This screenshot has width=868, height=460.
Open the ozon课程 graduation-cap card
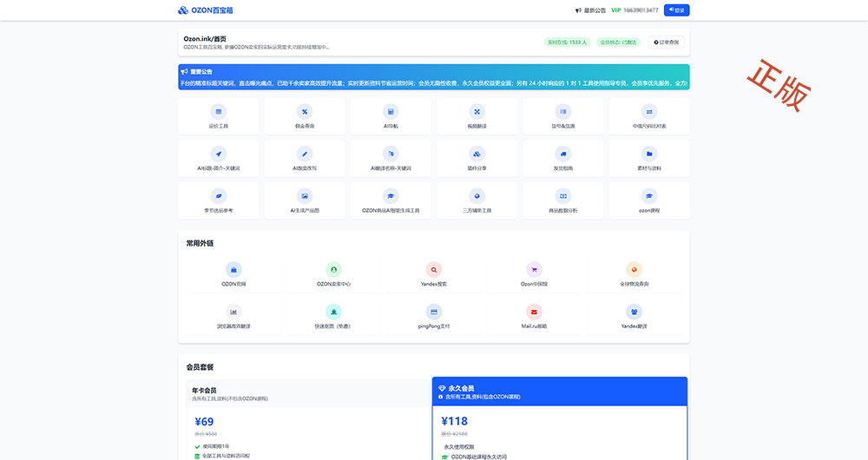point(649,201)
